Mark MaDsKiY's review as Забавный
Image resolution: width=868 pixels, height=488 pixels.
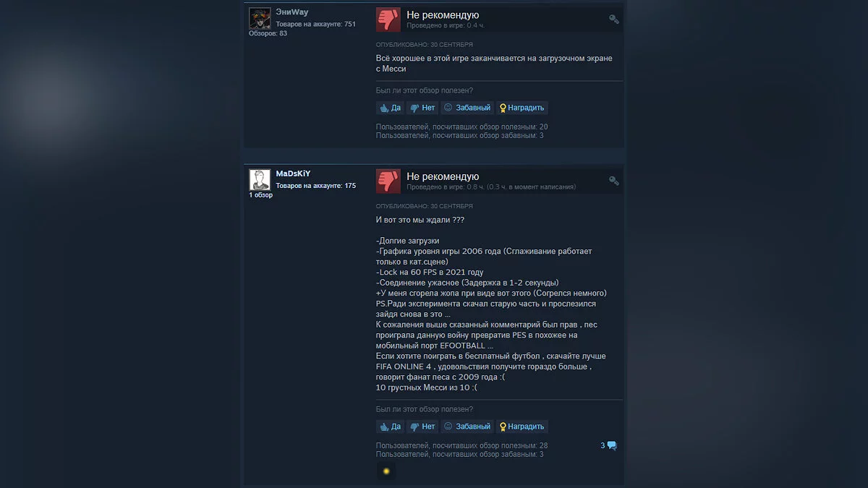tap(467, 427)
